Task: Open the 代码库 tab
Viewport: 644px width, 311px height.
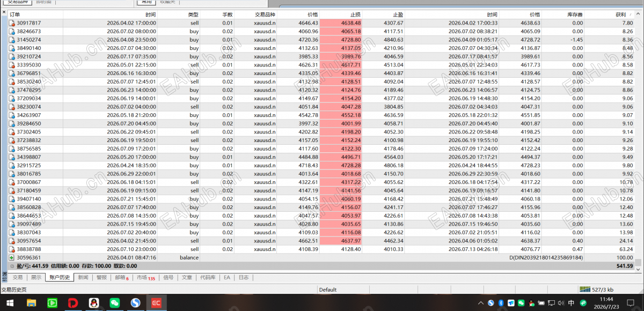Action: [208, 278]
